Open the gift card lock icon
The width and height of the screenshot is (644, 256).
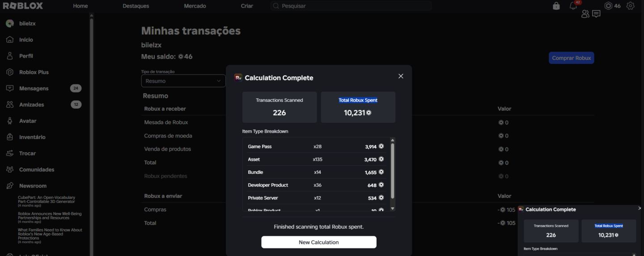coord(556,6)
